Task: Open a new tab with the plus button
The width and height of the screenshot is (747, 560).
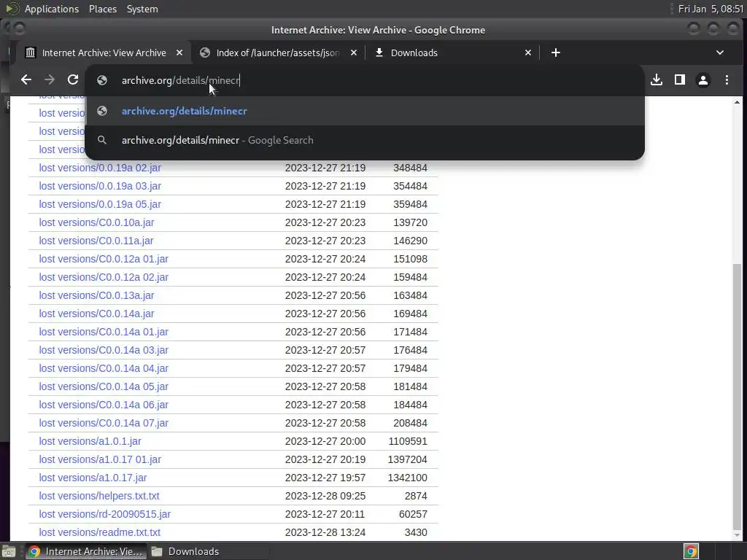Action: (x=555, y=52)
